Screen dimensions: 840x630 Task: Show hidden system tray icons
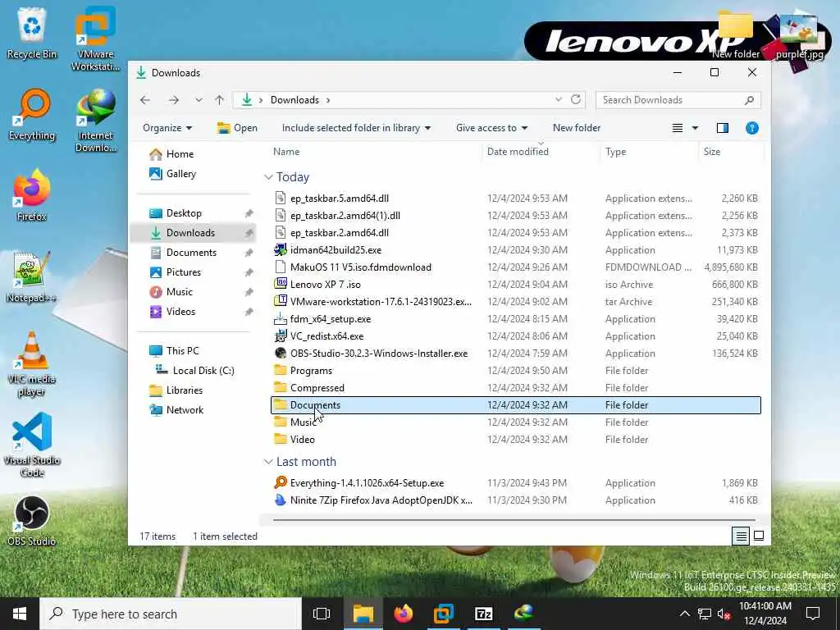click(685, 614)
